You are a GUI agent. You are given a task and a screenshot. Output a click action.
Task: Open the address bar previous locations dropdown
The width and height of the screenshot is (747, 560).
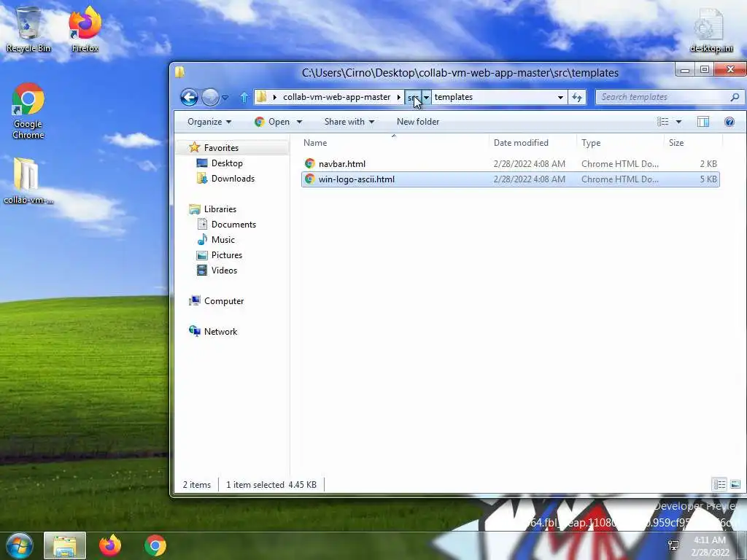pos(561,97)
